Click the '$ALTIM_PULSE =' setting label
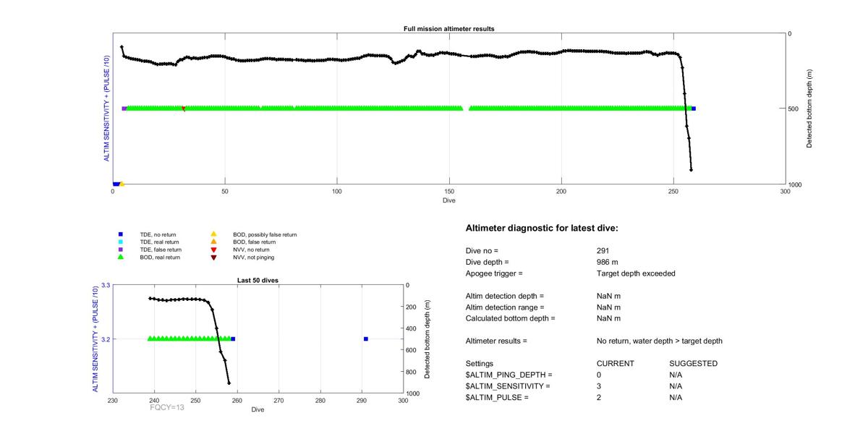The height and width of the screenshot is (442, 868). click(x=497, y=397)
